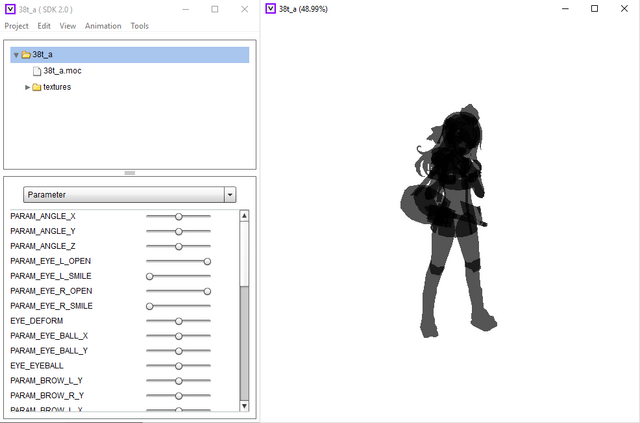
Task: Expand the textures folder arrow
Action: [27, 87]
